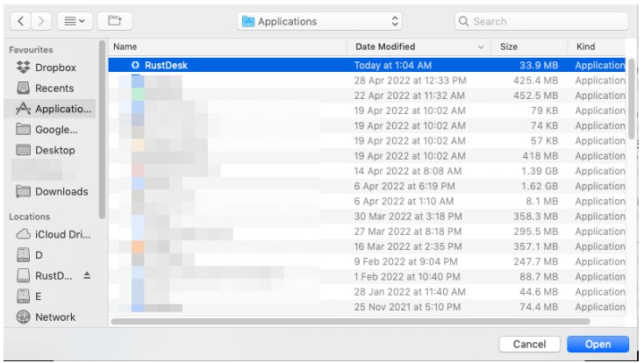The height and width of the screenshot is (363, 644).
Task: Click the Network globe icon
Action: tap(23, 317)
